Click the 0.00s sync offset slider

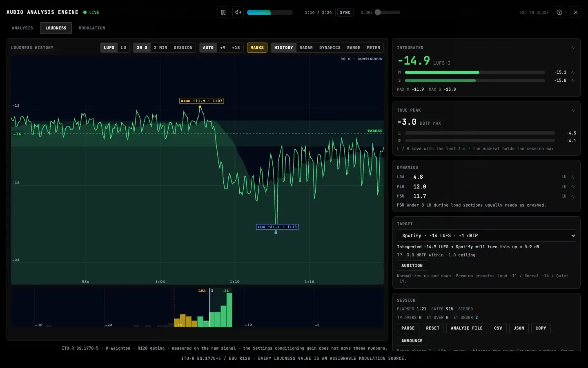pos(388,12)
